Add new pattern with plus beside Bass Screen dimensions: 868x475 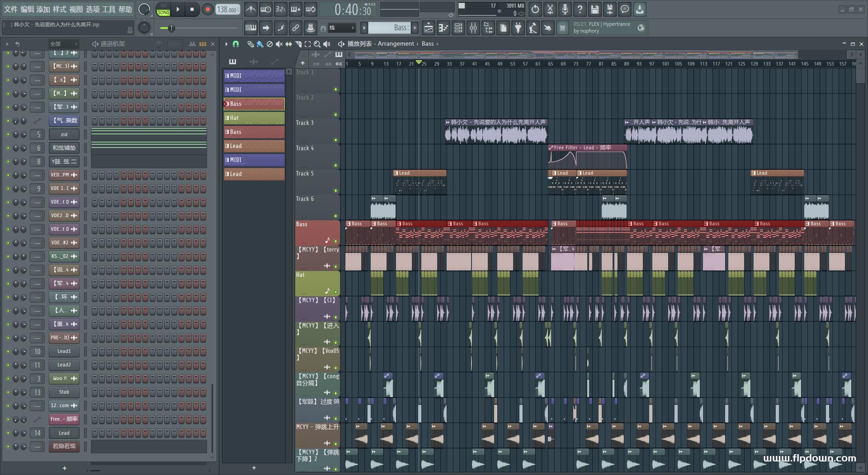[415, 28]
